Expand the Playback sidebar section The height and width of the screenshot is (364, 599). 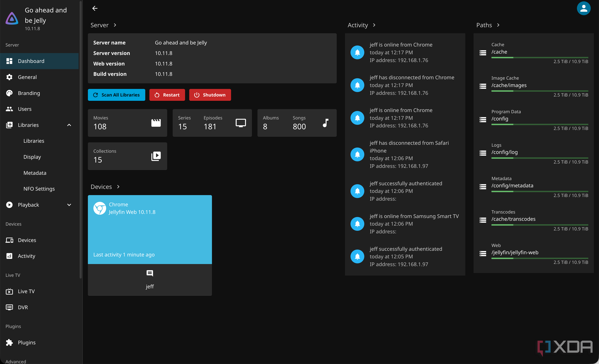tap(69, 205)
